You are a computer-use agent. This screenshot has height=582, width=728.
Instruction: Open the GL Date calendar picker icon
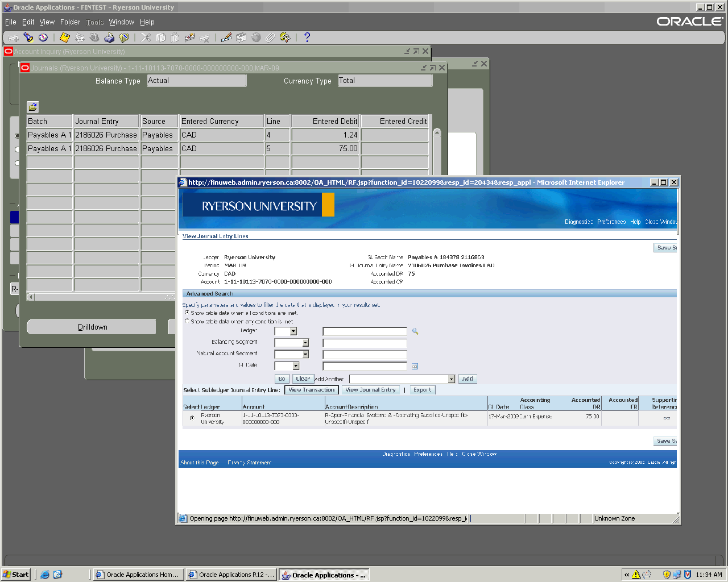pyautogui.click(x=415, y=367)
